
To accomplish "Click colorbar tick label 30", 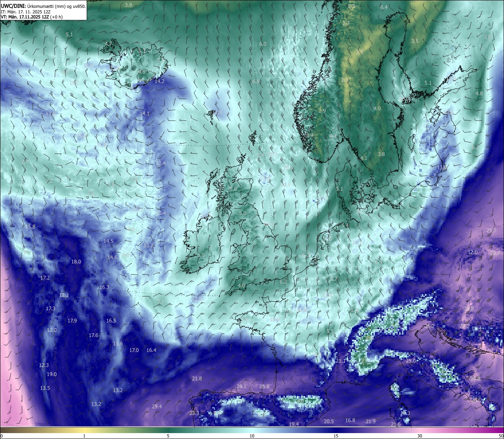I will click(x=420, y=436).
